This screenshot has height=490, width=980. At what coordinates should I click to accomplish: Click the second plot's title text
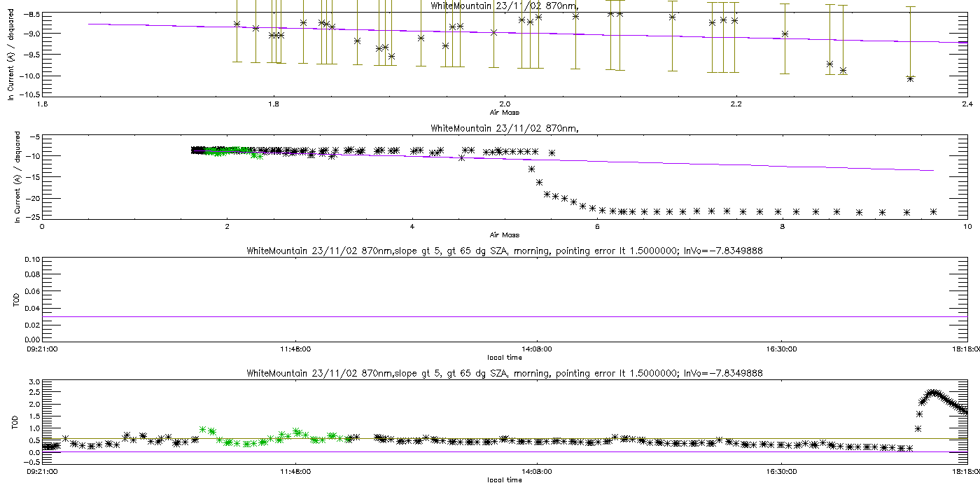[x=504, y=128]
